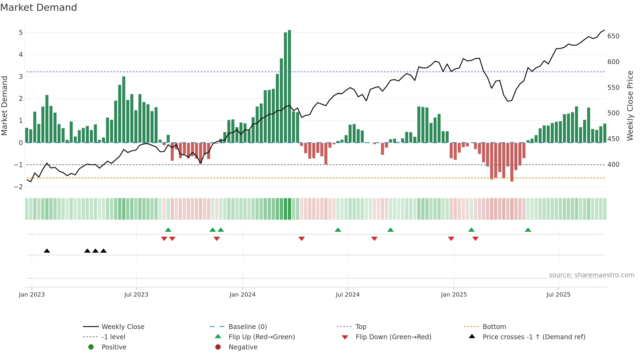Click the Flip Down red triangle legend icon

[x=345, y=337]
